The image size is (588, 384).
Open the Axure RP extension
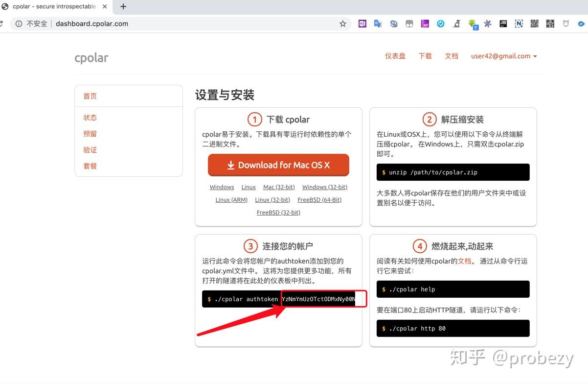(425, 23)
